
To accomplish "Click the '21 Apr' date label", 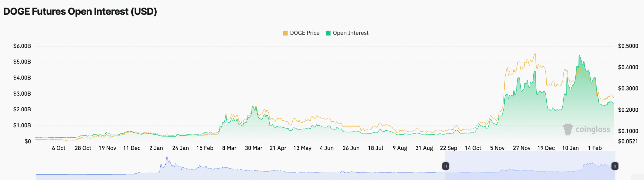I will (x=278, y=148).
